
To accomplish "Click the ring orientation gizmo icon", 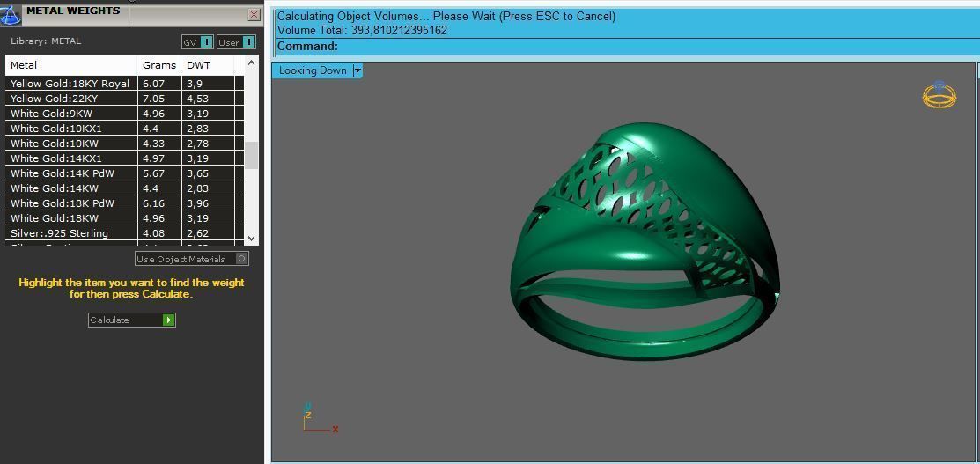I will pyautogui.click(x=939, y=94).
